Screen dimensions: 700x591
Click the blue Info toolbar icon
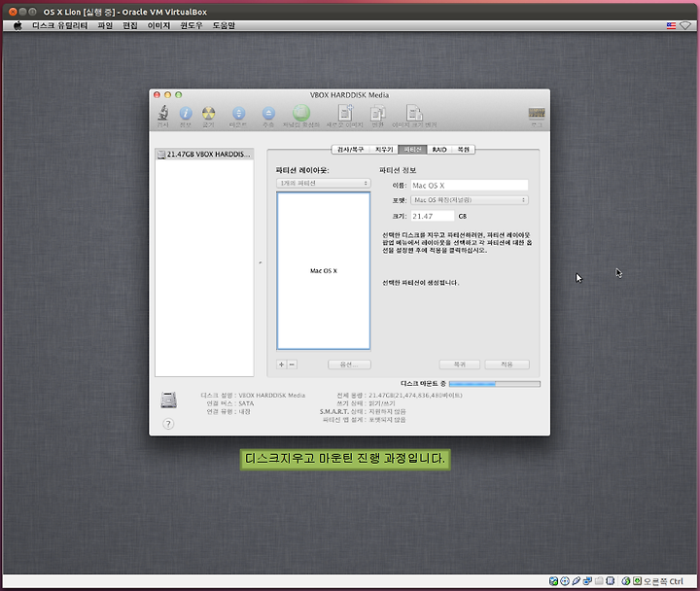pos(186,113)
